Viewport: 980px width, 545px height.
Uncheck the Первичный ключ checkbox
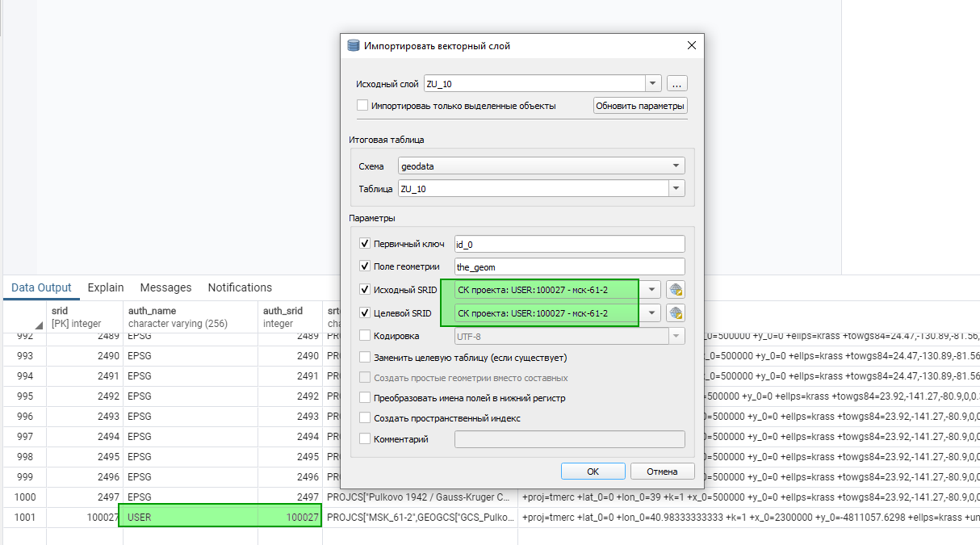tap(365, 244)
